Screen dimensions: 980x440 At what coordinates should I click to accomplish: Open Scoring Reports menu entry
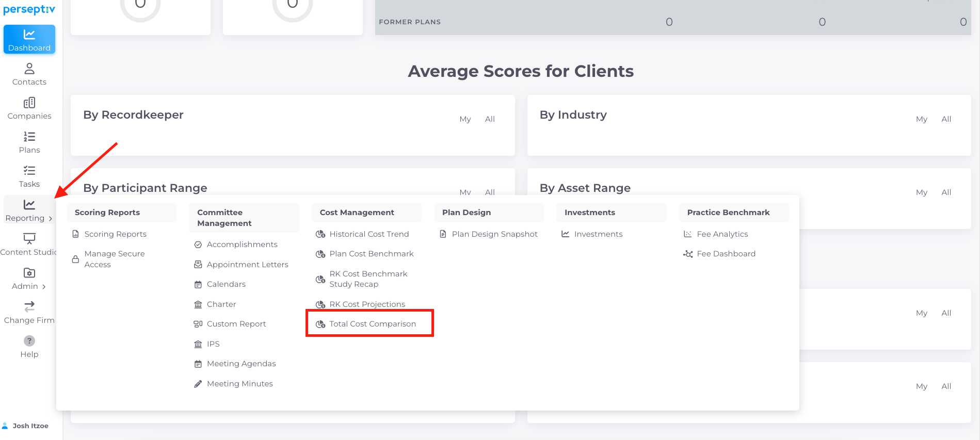(x=116, y=234)
